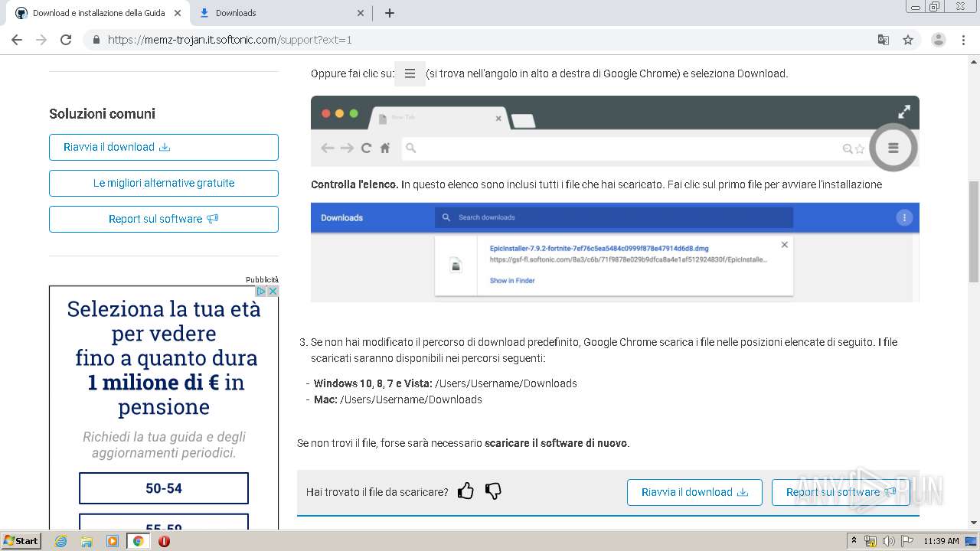
Task: Click sidebar Report sul software button
Action: tap(164, 219)
